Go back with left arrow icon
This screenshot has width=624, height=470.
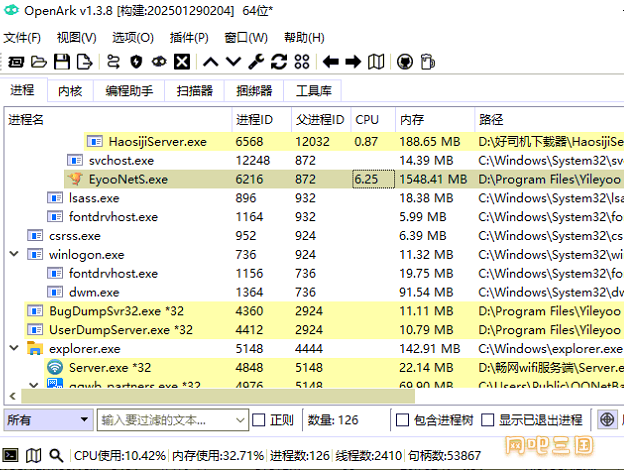330,62
